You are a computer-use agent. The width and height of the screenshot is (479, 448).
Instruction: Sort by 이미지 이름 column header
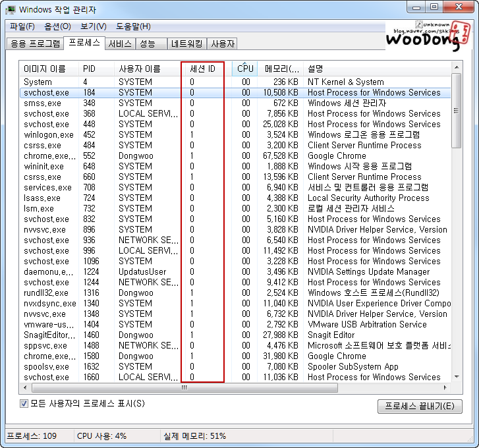(49, 69)
